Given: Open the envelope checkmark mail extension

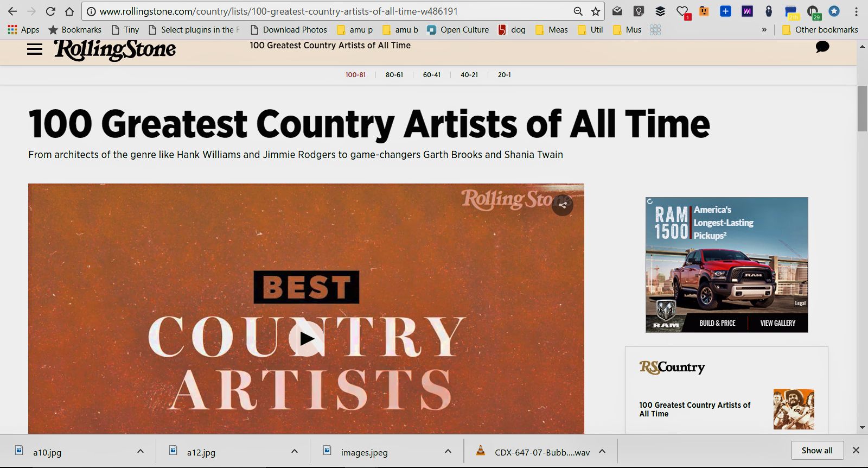Looking at the screenshot, I should coord(617,11).
